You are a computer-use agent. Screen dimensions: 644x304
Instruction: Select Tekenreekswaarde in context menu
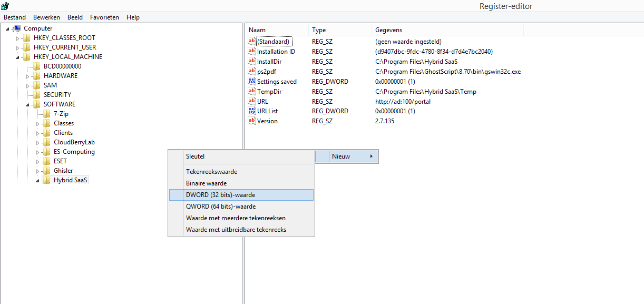click(211, 172)
